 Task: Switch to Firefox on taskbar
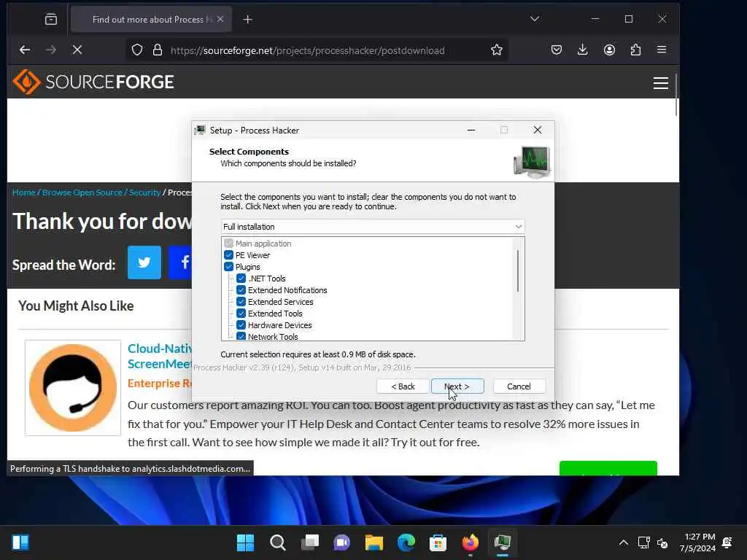click(x=471, y=542)
